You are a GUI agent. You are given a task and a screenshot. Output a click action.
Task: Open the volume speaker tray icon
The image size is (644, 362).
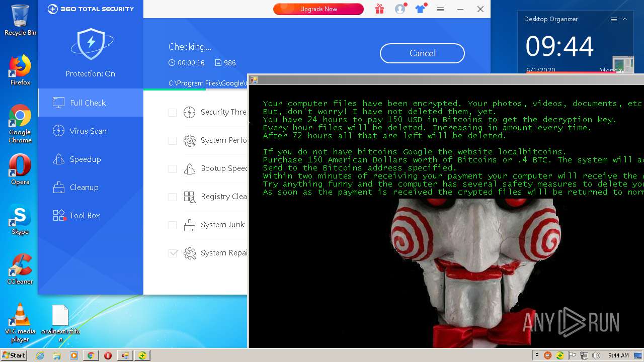596,355
